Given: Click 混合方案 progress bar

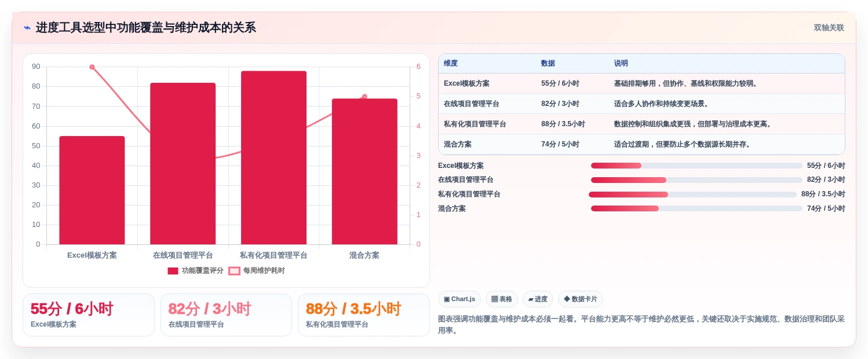Looking at the screenshot, I should [696, 208].
